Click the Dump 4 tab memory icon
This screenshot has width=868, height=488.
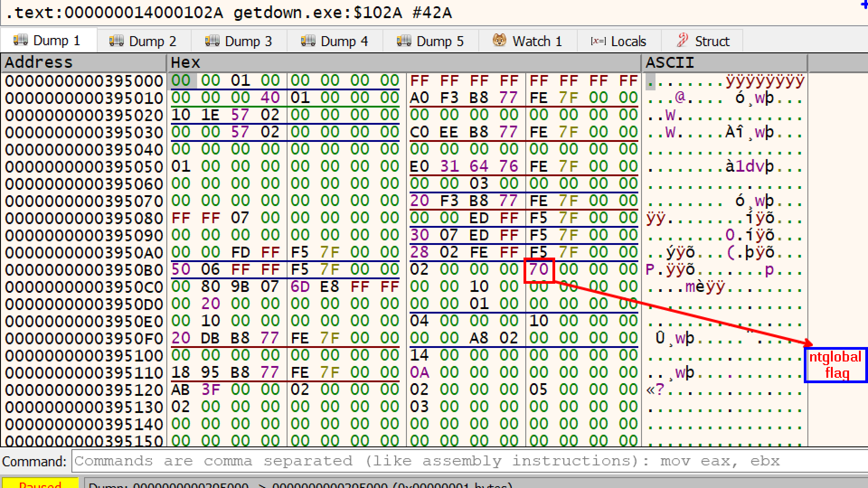(308, 41)
